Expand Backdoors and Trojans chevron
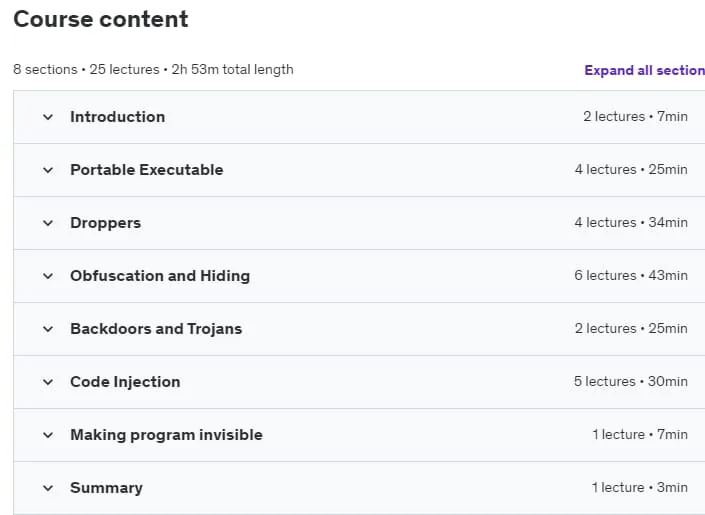 (x=48, y=329)
